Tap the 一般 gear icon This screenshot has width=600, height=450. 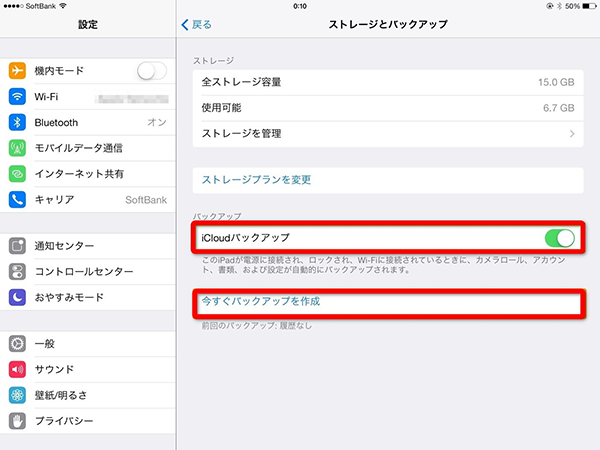pyautogui.click(x=17, y=344)
